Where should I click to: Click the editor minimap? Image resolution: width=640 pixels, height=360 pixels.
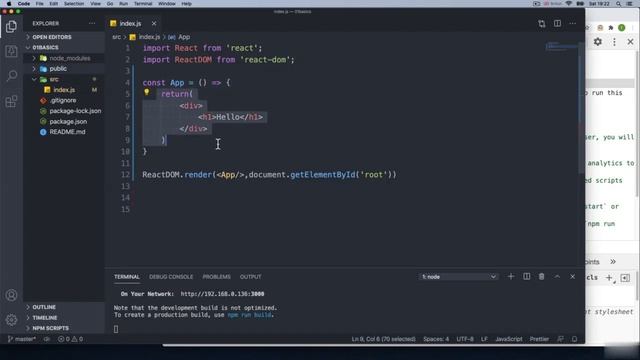tap(562, 46)
